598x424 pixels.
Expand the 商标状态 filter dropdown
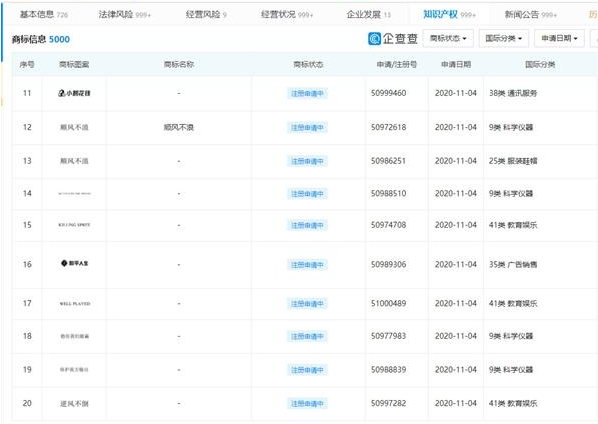(x=448, y=39)
